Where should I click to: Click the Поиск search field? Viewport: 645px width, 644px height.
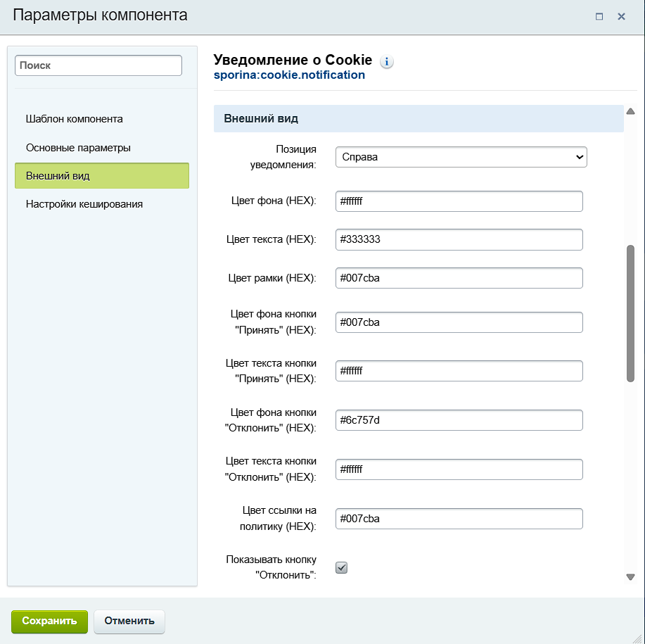pos(98,65)
